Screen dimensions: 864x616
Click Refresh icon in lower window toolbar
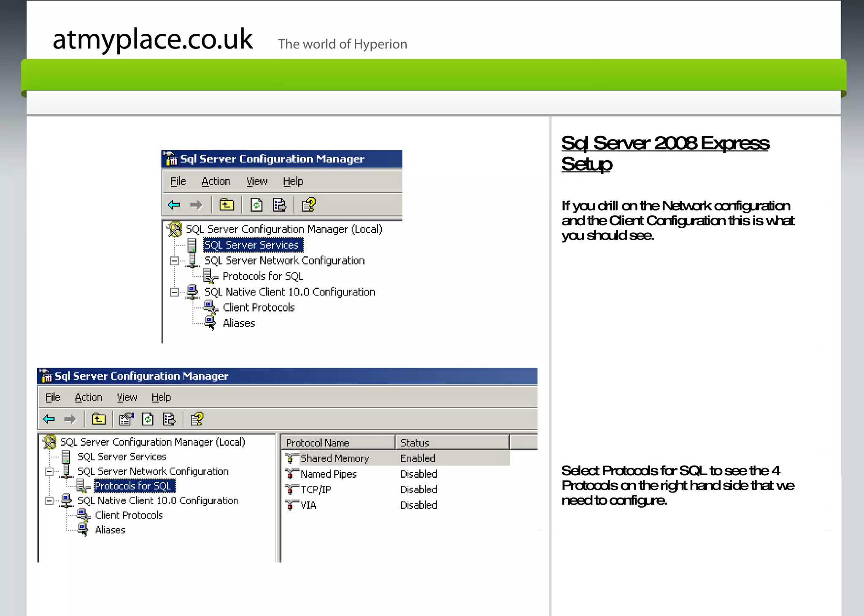148,419
